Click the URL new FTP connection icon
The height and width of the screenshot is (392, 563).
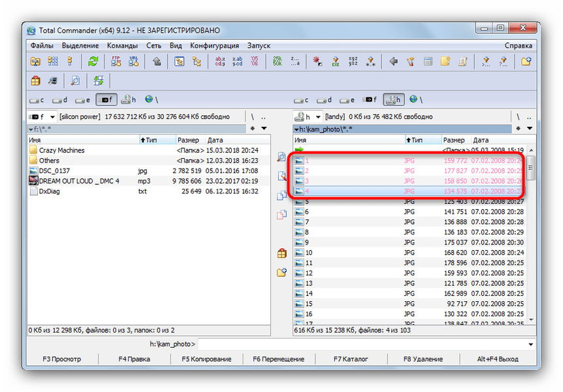click(134, 61)
